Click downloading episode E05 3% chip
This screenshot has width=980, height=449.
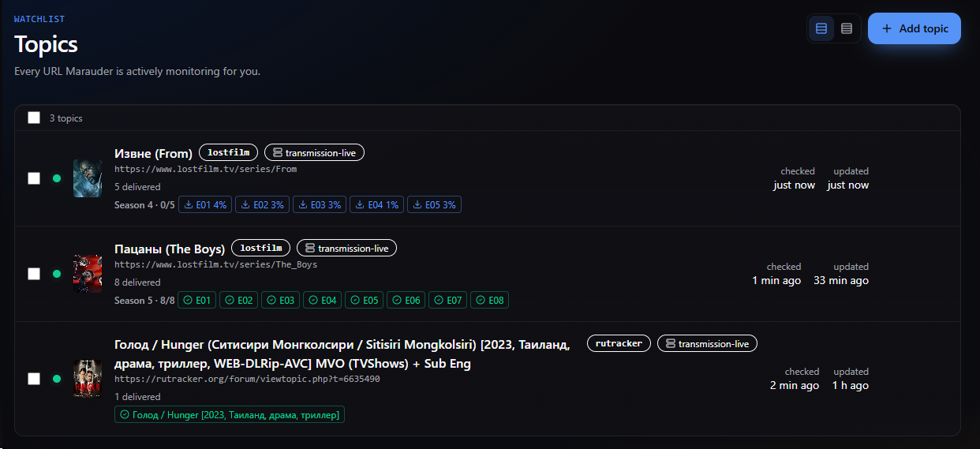(x=434, y=204)
